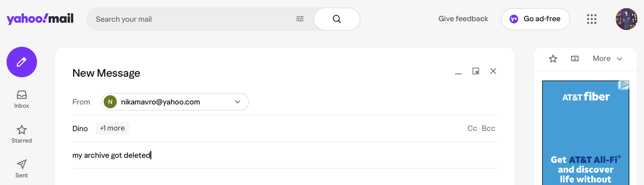Go to the Sent folder
This screenshot has height=185, width=644.
click(x=22, y=169)
